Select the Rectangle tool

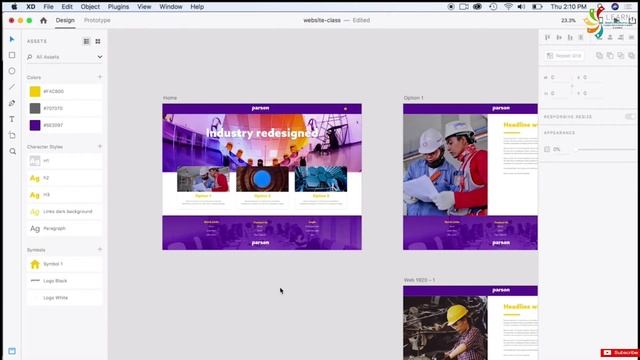12,55
